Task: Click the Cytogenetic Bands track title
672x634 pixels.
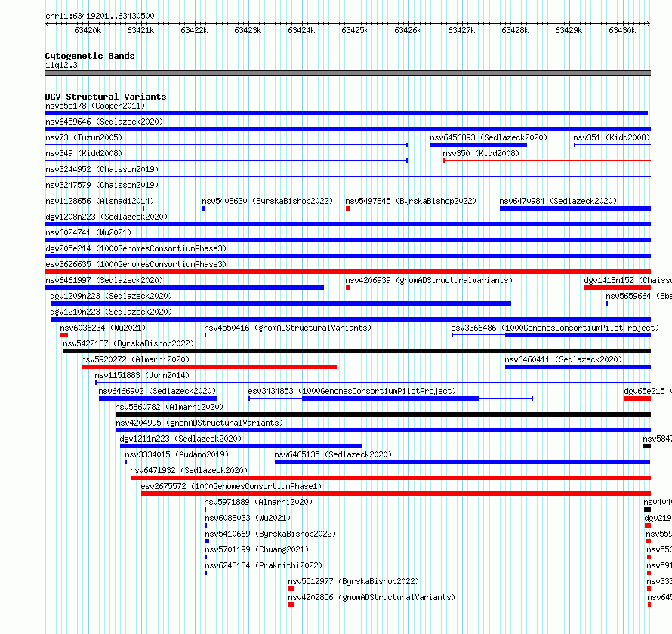Action: [x=90, y=56]
